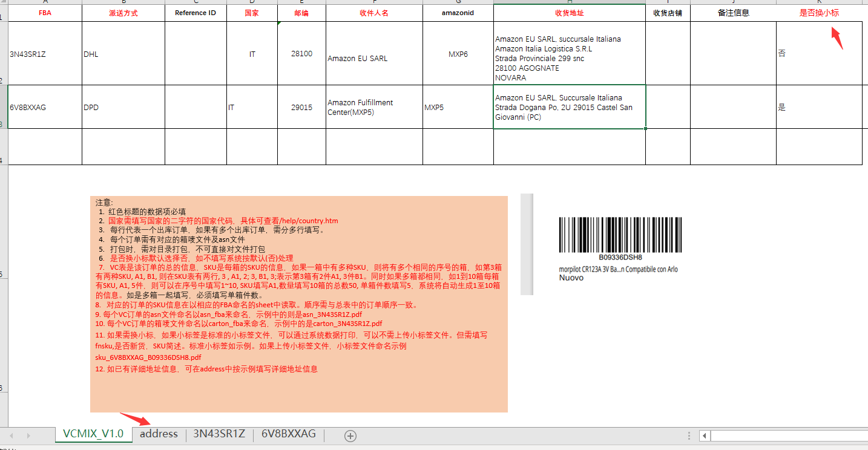Select the Reference ID header cell
The width and height of the screenshot is (868, 450).
196,13
